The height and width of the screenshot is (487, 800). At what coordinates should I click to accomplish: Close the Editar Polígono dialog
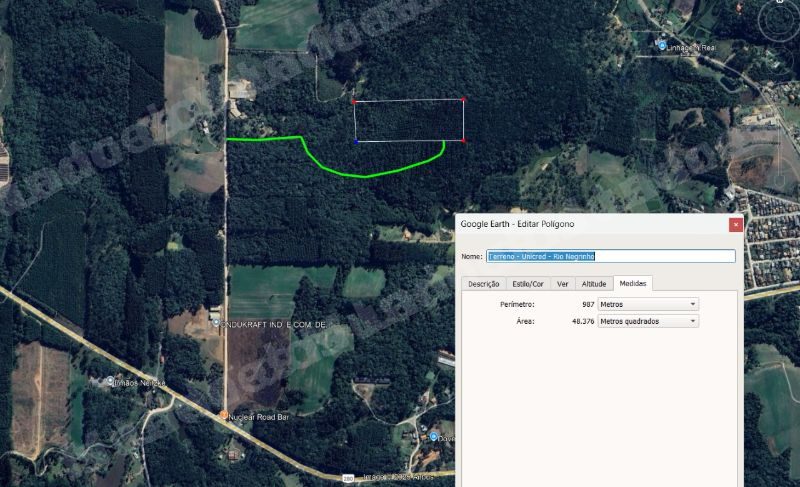pos(736,224)
